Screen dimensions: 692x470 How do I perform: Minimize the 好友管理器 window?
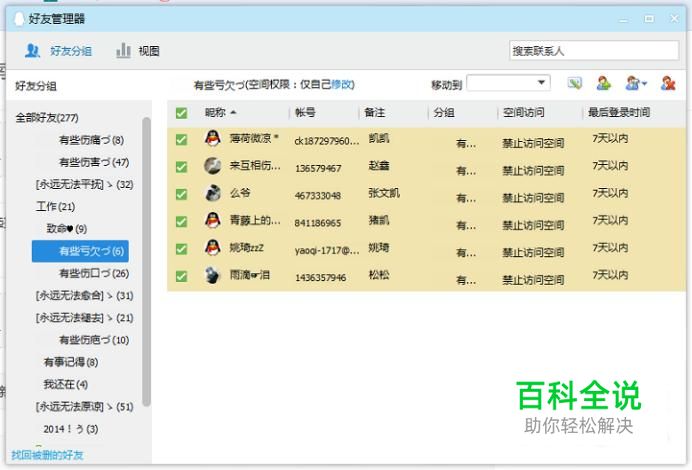[623, 20]
